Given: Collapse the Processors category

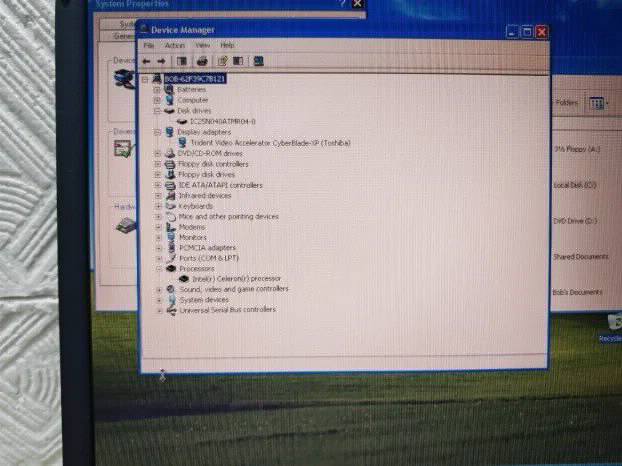Looking at the screenshot, I should 159,268.
